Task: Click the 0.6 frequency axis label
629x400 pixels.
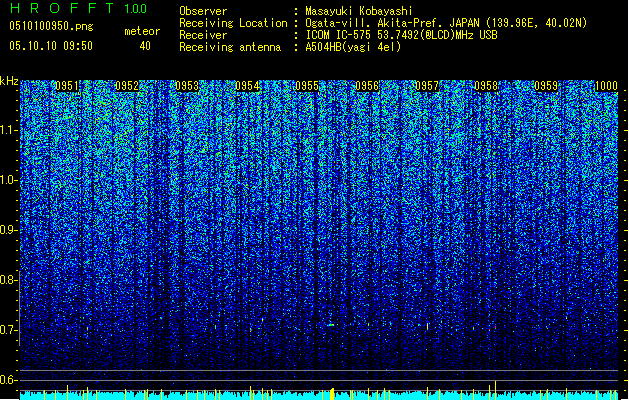Action: coord(9,380)
